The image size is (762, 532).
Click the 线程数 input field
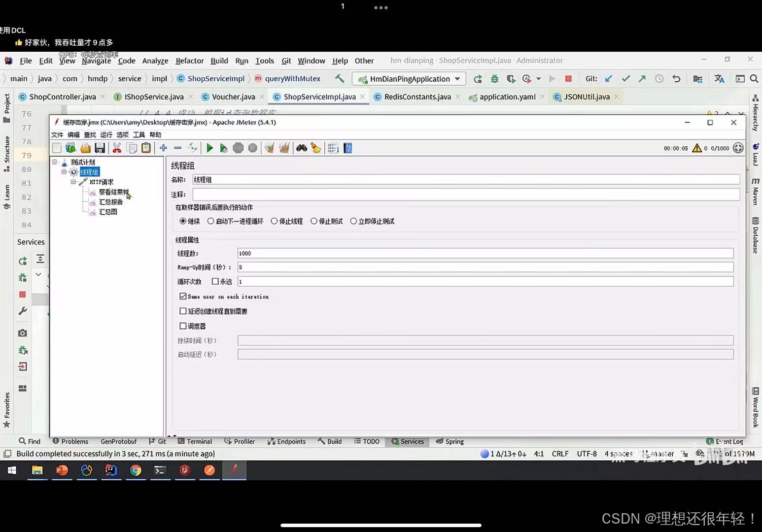(x=485, y=253)
